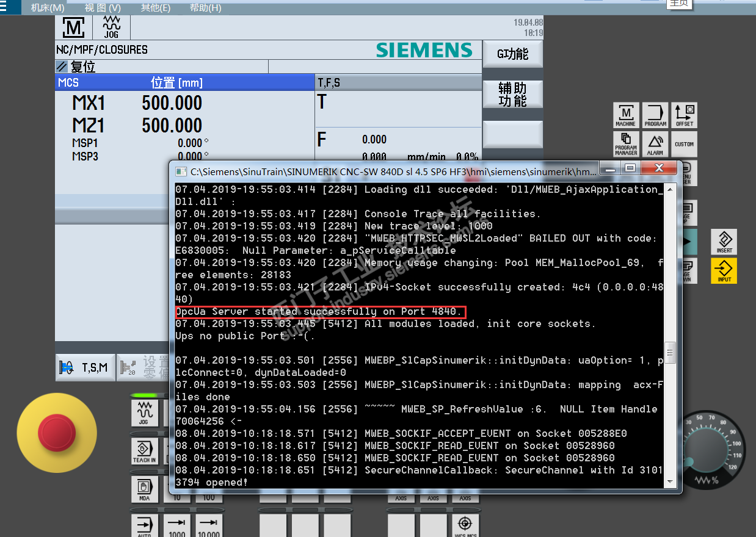
Task: Open the OFFSET key on keypad
Action: coord(684,115)
